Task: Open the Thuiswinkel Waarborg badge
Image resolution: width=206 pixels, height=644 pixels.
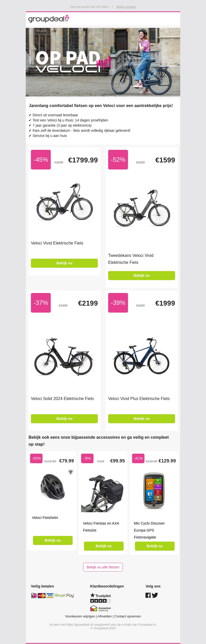Action: click(x=100, y=608)
